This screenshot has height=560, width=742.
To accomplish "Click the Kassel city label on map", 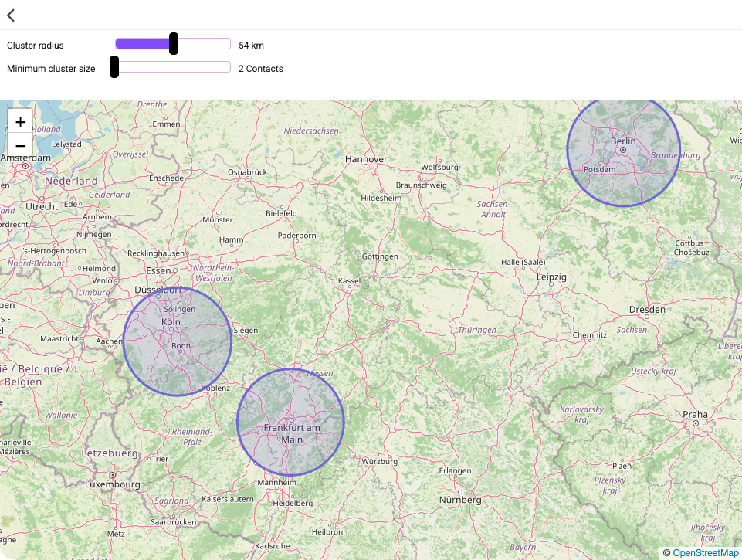I will click(349, 280).
